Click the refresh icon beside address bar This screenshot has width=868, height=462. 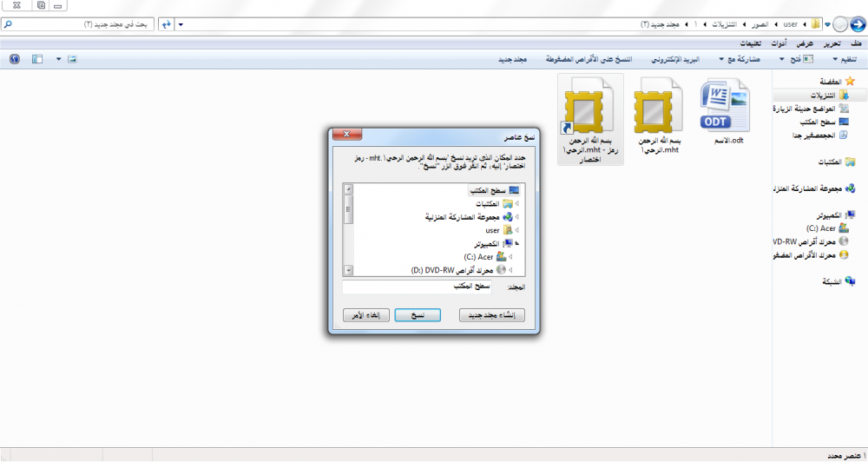[166, 24]
